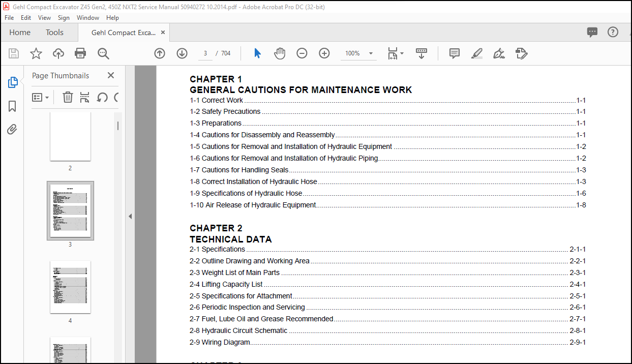Print the document with the printer icon
This screenshot has width=632, height=364.
coord(80,53)
